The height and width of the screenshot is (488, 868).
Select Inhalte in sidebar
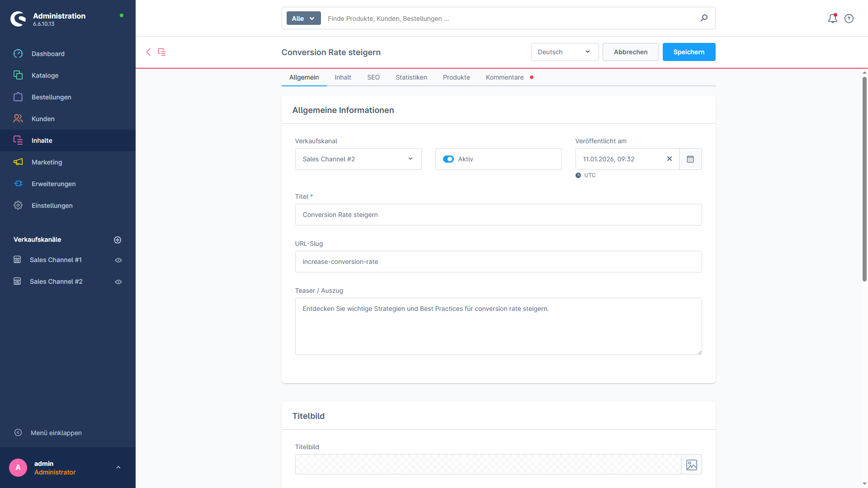coord(68,141)
